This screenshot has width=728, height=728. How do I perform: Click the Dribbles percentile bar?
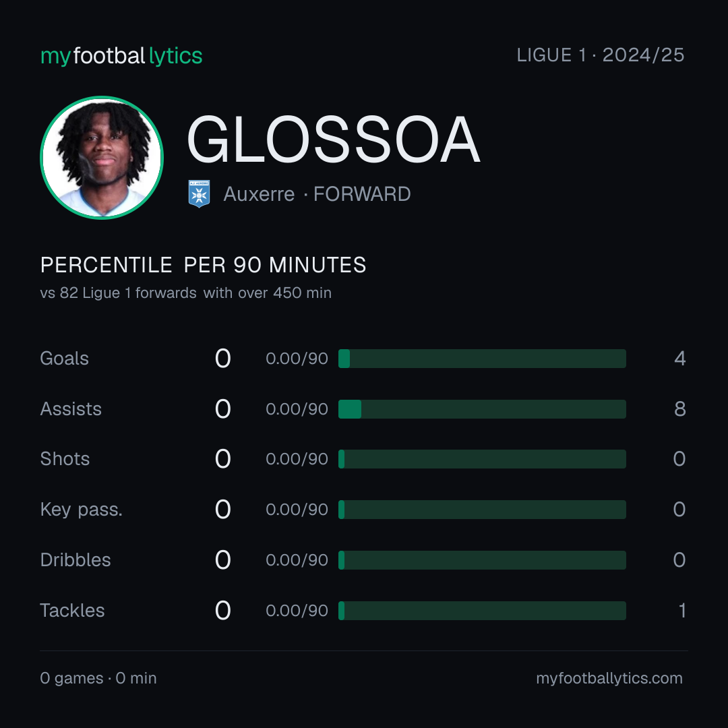(482, 560)
